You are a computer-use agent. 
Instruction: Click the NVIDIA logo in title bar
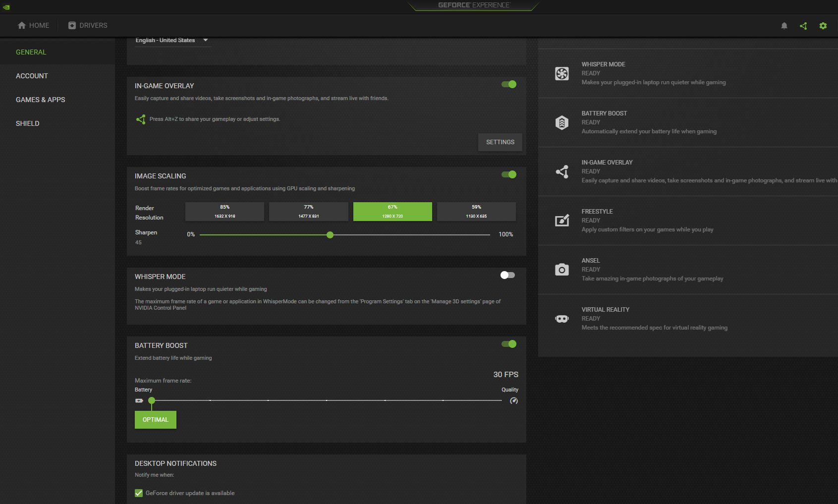[x=6, y=7]
